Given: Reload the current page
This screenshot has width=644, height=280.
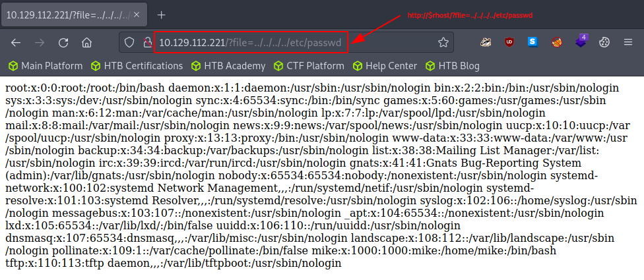Looking at the screenshot, I should (63, 43).
